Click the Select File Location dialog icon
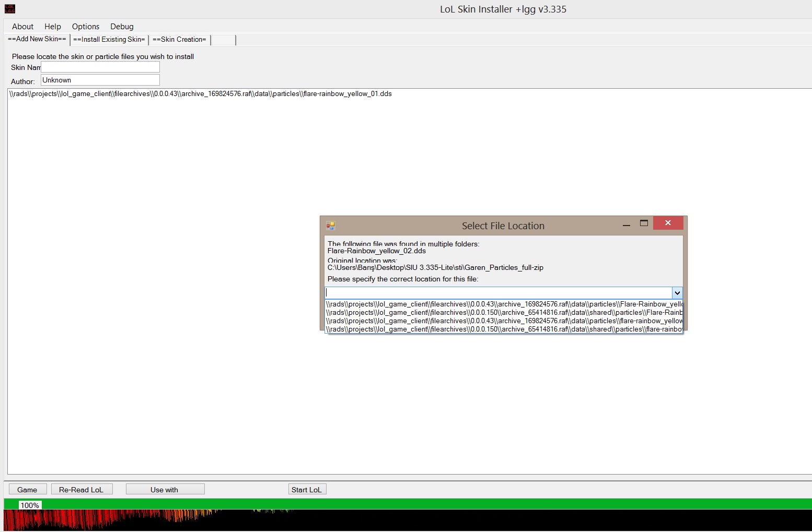Image resolution: width=812 pixels, height=532 pixels. click(x=330, y=226)
